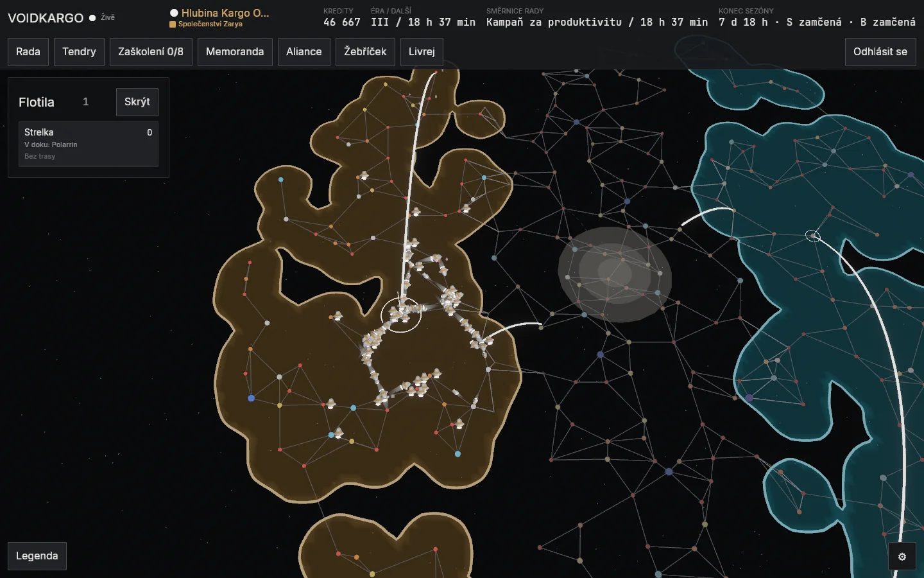
Task: Click Odhlásit se to log out
Action: [x=880, y=52]
